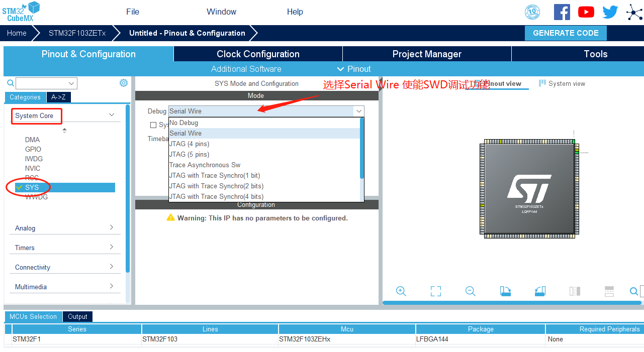Expand the Connectivity category
Image resolution: width=644 pixels, height=352 pixels.
click(112, 267)
